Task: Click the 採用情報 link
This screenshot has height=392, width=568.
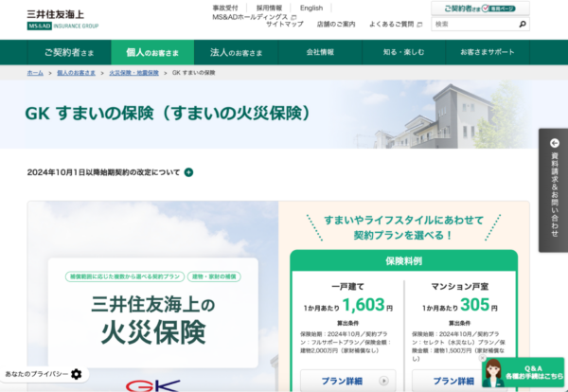Action: pos(269,8)
